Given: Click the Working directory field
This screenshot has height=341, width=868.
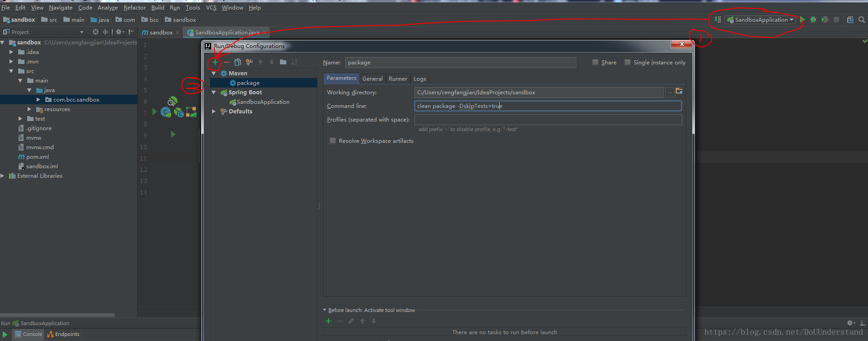Looking at the screenshot, I should (x=539, y=92).
